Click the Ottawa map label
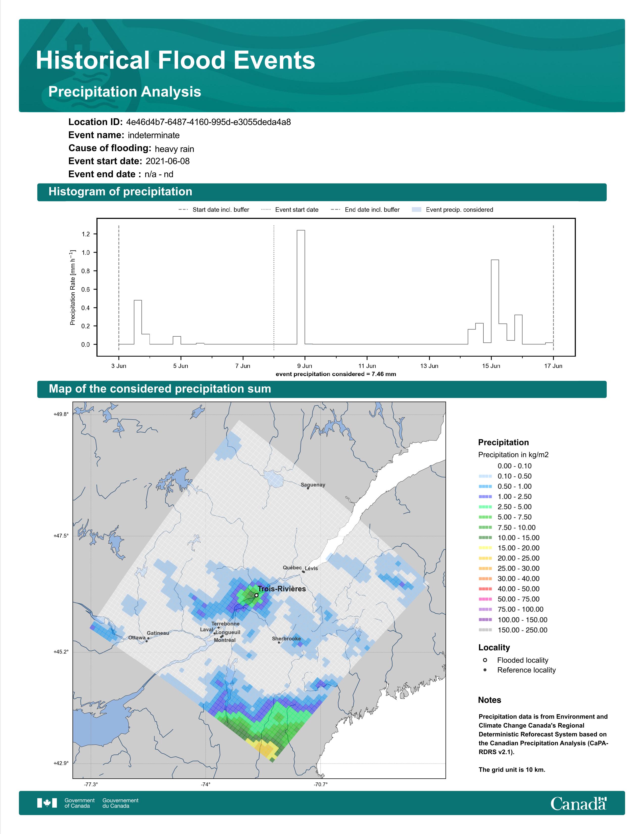This screenshot has height=834, width=644. [x=137, y=637]
